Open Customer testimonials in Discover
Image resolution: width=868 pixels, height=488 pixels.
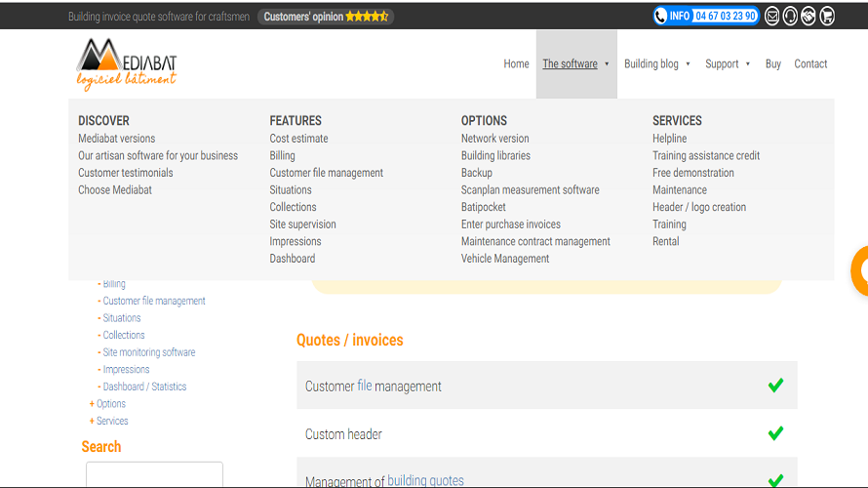pyautogui.click(x=125, y=173)
